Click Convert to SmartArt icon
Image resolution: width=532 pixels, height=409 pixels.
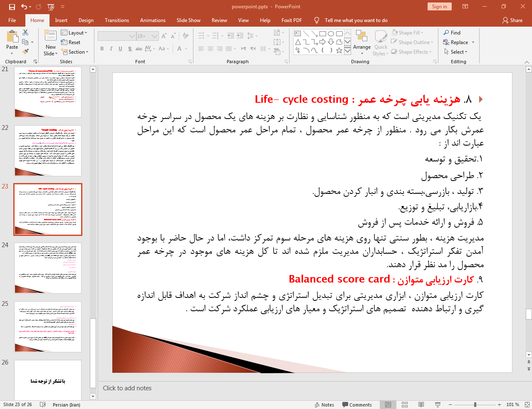tap(277, 52)
